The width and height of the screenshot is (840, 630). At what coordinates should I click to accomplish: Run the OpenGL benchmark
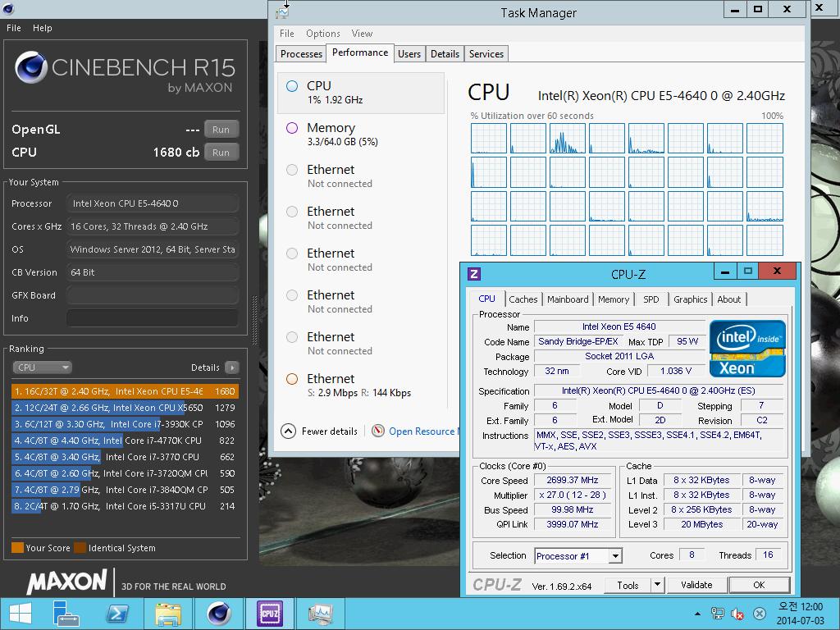click(x=221, y=129)
